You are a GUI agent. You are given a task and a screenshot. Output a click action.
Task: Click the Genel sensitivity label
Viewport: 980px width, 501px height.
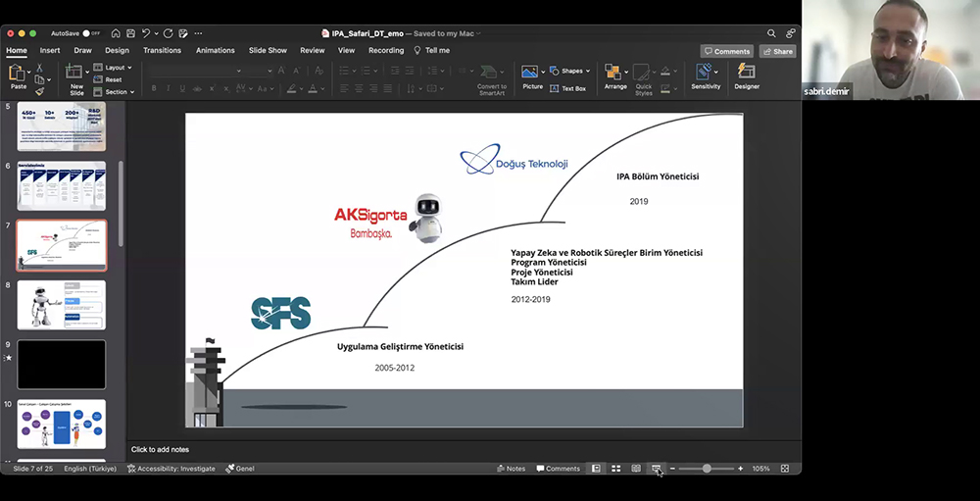(x=240, y=469)
